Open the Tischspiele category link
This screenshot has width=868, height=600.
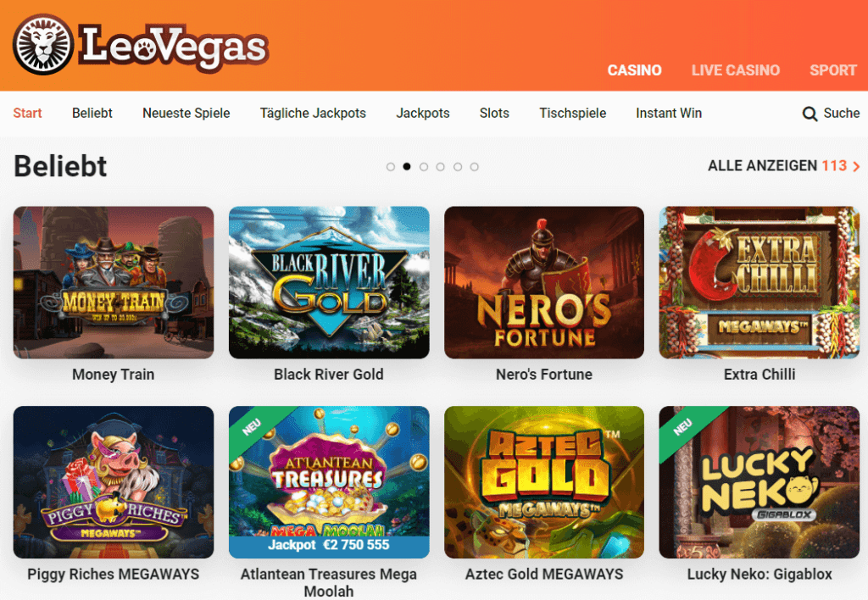point(572,114)
